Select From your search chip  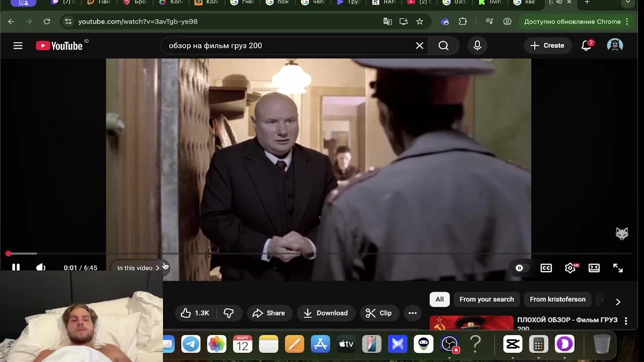487,299
